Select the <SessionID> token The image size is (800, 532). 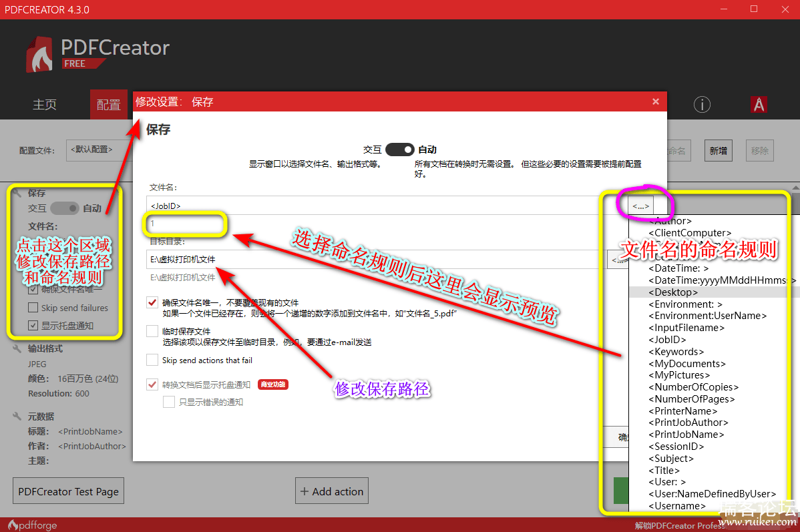[676, 447]
